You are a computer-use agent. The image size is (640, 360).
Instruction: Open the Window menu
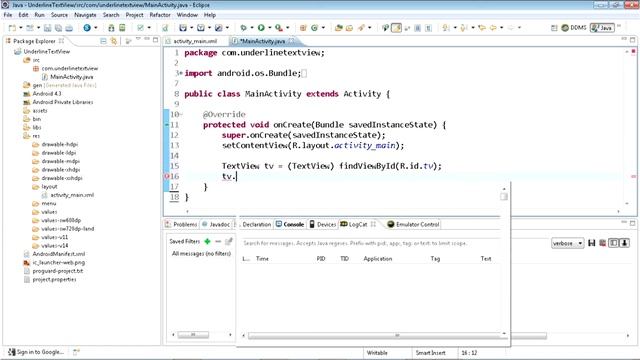(x=187, y=15)
